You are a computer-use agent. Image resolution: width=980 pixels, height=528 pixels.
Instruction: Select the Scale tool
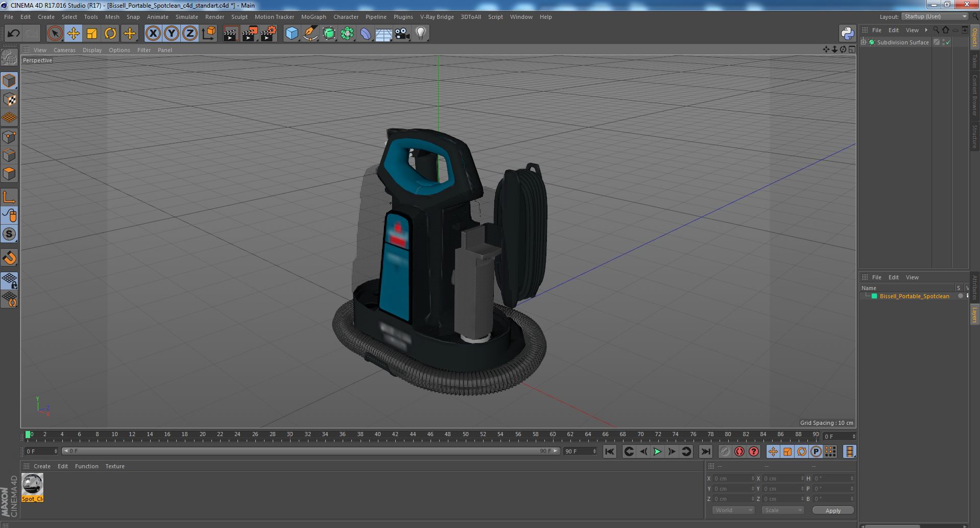[92, 34]
